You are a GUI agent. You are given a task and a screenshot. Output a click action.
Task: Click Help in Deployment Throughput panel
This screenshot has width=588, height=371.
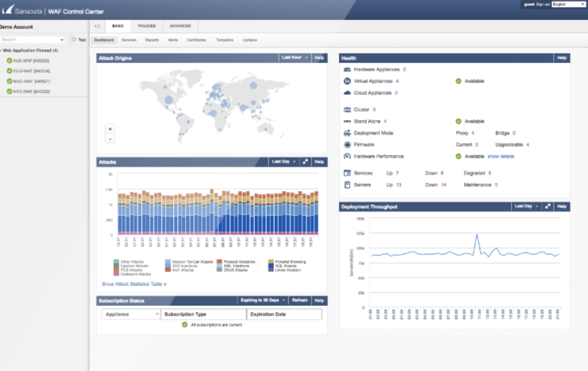pyautogui.click(x=562, y=206)
